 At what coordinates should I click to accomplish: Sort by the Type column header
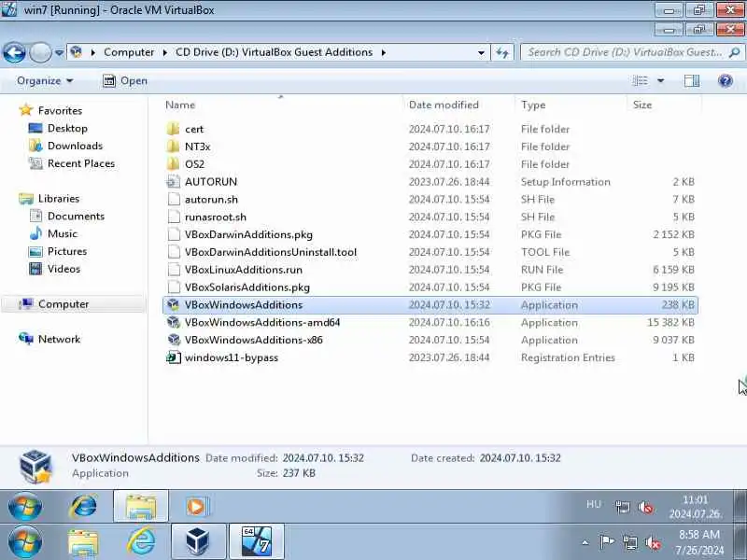click(533, 105)
